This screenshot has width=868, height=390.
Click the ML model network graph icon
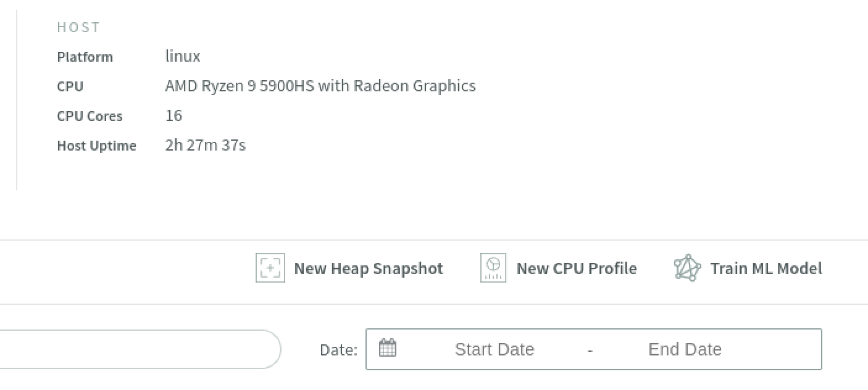click(x=687, y=268)
